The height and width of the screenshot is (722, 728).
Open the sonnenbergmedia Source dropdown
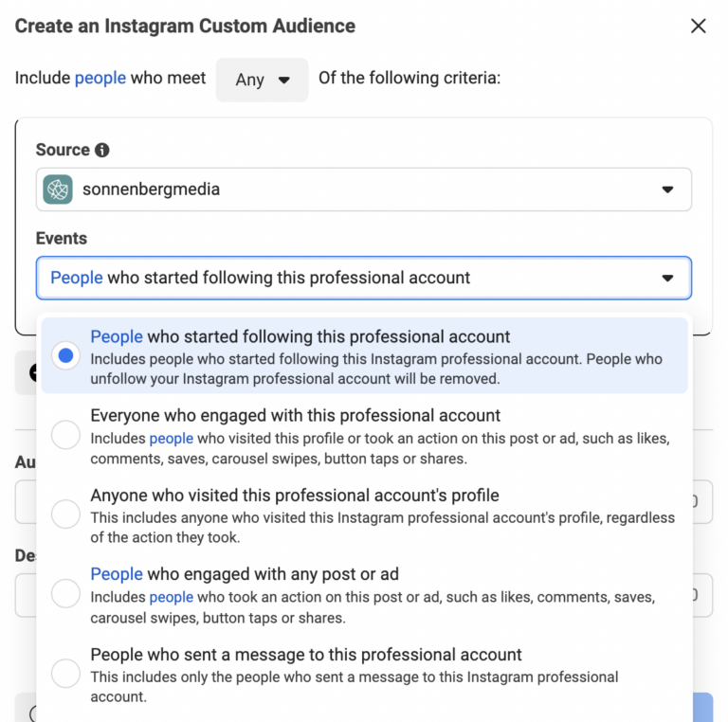[x=363, y=190]
